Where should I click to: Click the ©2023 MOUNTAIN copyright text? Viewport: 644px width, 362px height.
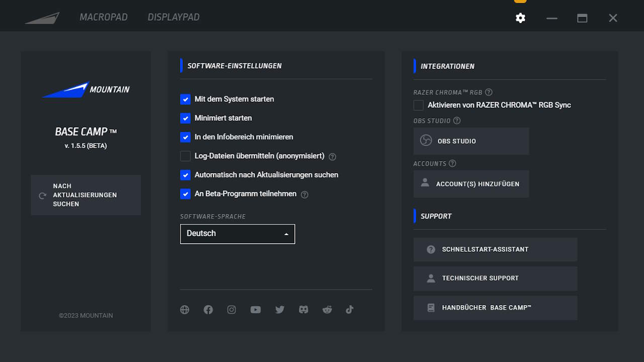[86, 316]
